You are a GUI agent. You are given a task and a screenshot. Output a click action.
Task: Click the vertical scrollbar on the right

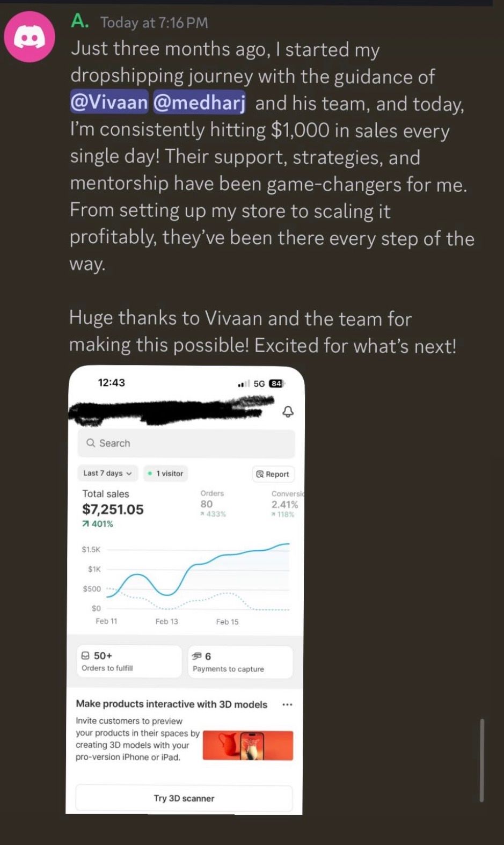(x=481, y=760)
